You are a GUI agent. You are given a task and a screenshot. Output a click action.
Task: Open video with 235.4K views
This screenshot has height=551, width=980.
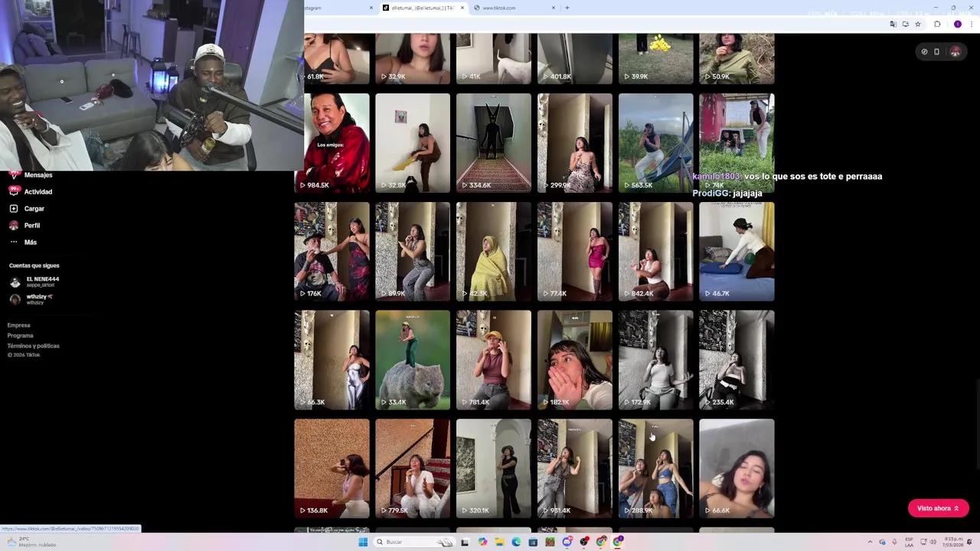pos(737,360)
